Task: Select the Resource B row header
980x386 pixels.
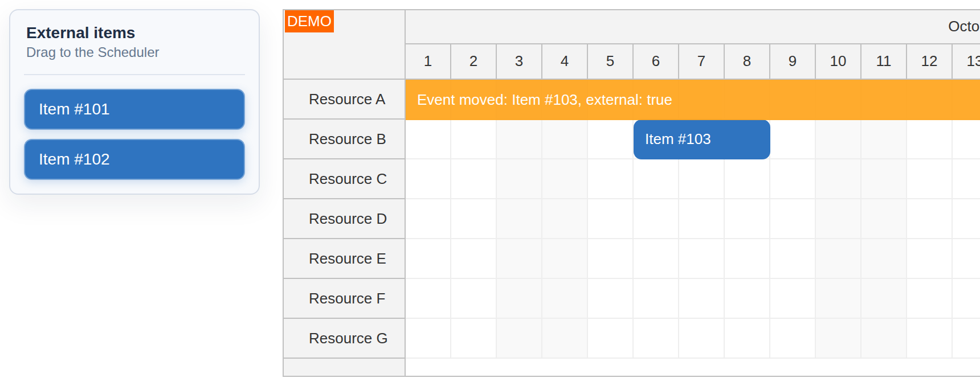Action: pyautogui.click(x=344, y=139)
